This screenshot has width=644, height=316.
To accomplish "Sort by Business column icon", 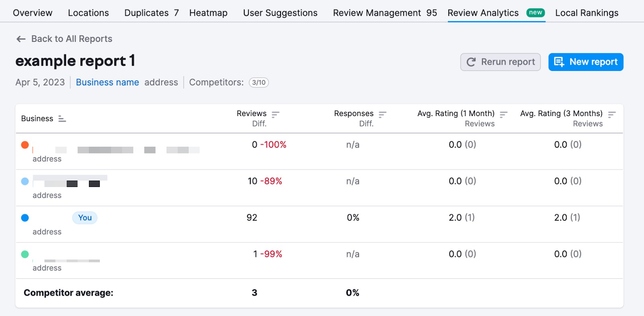I will [x=62, y=119].
